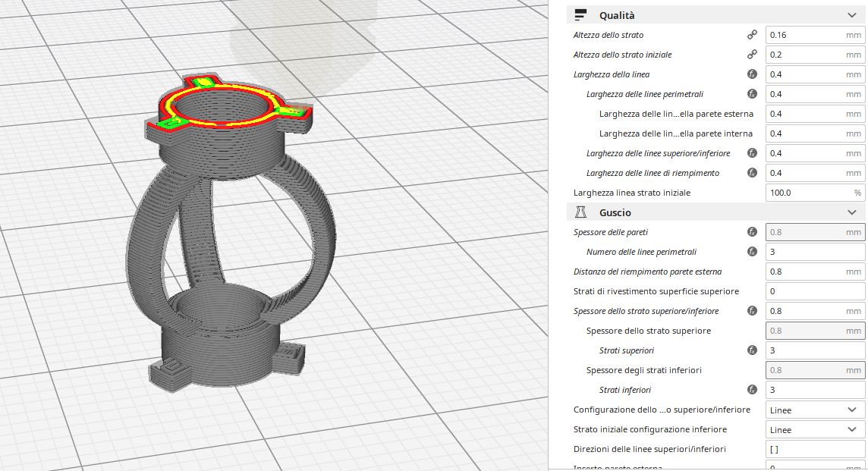
Task: Edit the Altezza dello strato iniziale value field
Action: [x=815, y=55]
